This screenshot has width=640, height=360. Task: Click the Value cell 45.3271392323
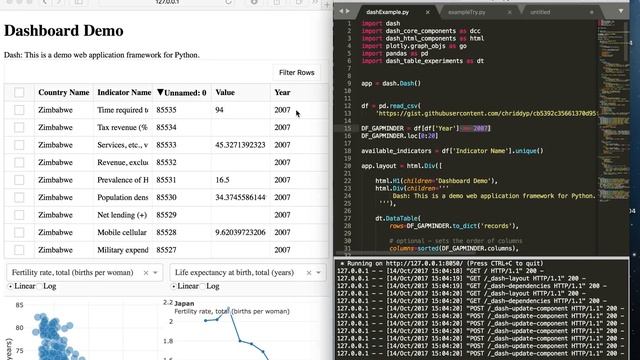(x=240, y=145)
